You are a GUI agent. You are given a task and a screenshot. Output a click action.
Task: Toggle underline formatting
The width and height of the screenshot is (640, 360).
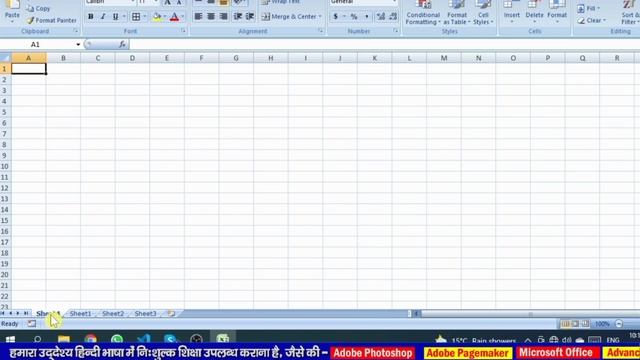point(116,17)
